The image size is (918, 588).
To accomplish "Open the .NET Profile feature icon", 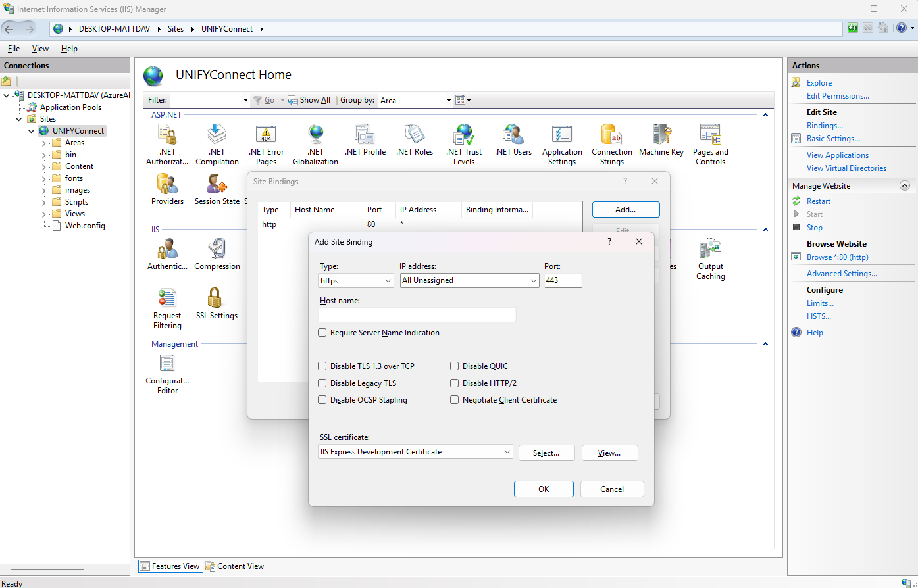I will click(x=365, y=135).
